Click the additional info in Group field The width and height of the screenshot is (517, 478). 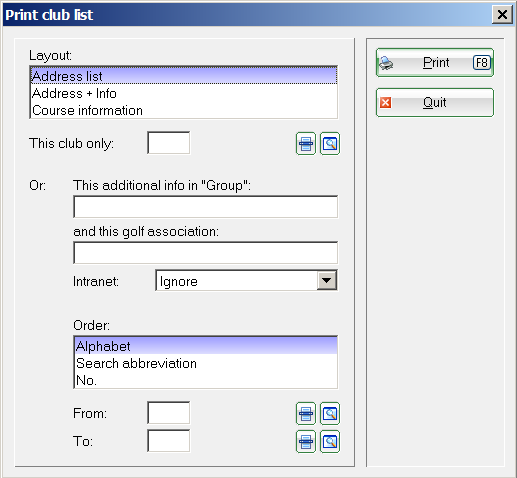pos(205,207)
